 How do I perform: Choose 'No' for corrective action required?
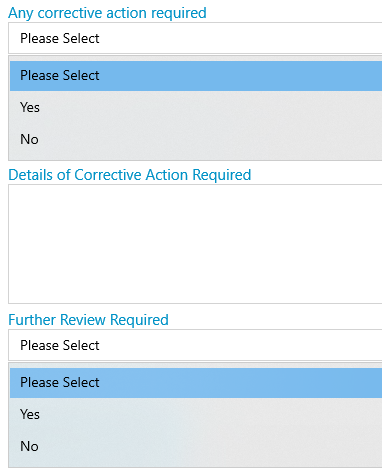[196, 139]
